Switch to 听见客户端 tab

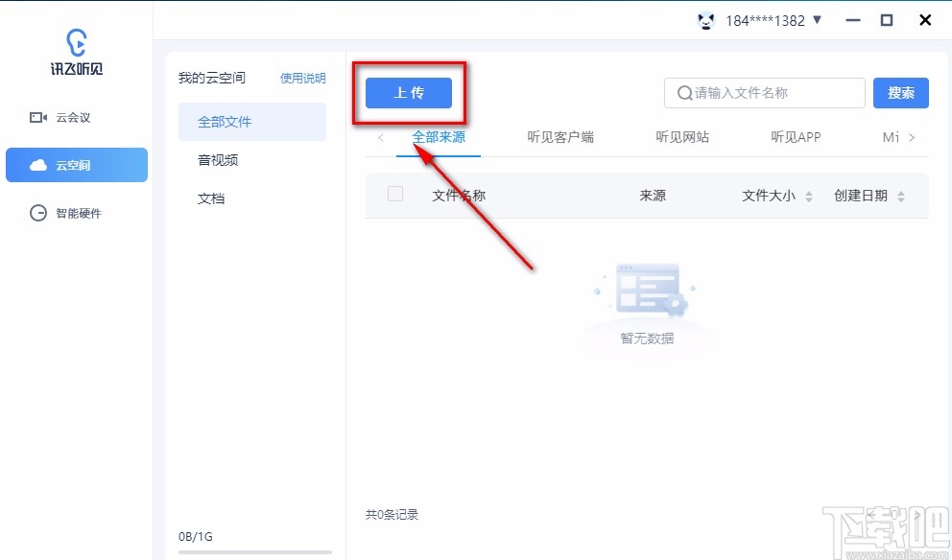pos(560,137)
